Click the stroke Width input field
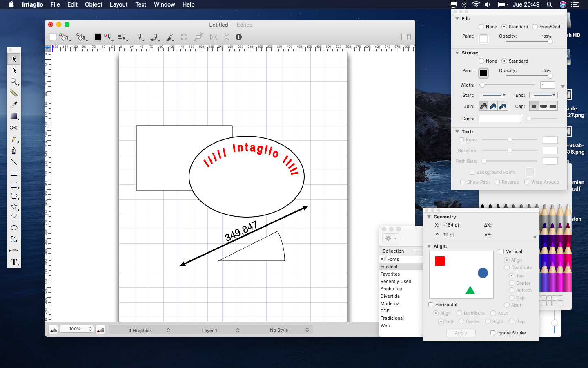 547,85
